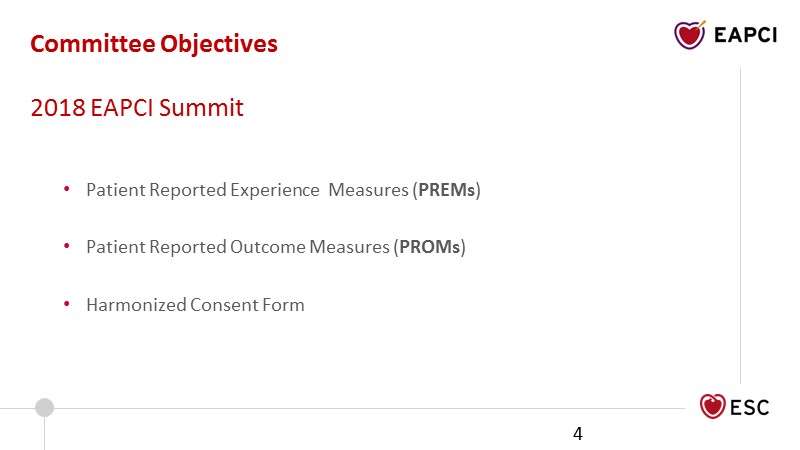Click the bullet dot before Harmonized Consent Form
Image resolution: width=800 pixels, height=450 pixels.
coord(66,304)
